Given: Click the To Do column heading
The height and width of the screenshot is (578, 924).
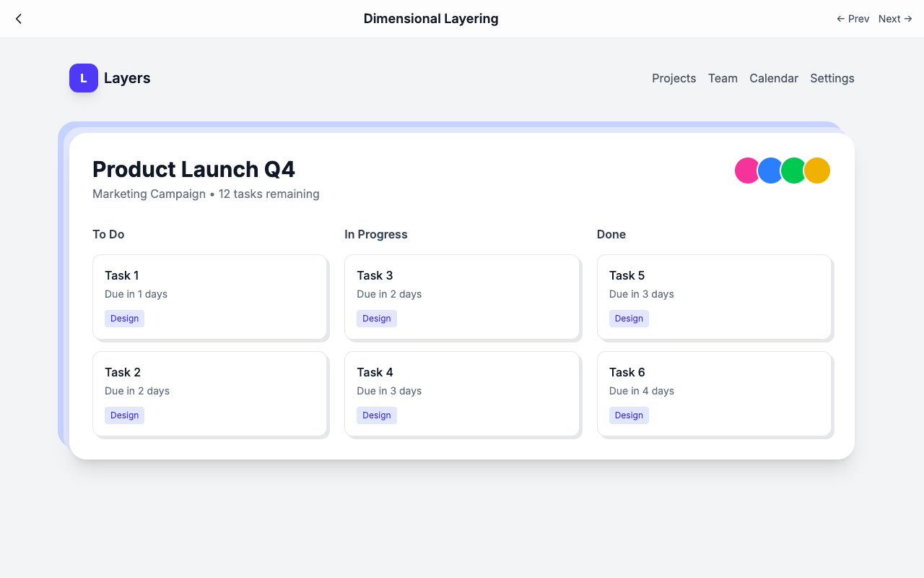Looking at the screenshot, I should coord(108,234).
